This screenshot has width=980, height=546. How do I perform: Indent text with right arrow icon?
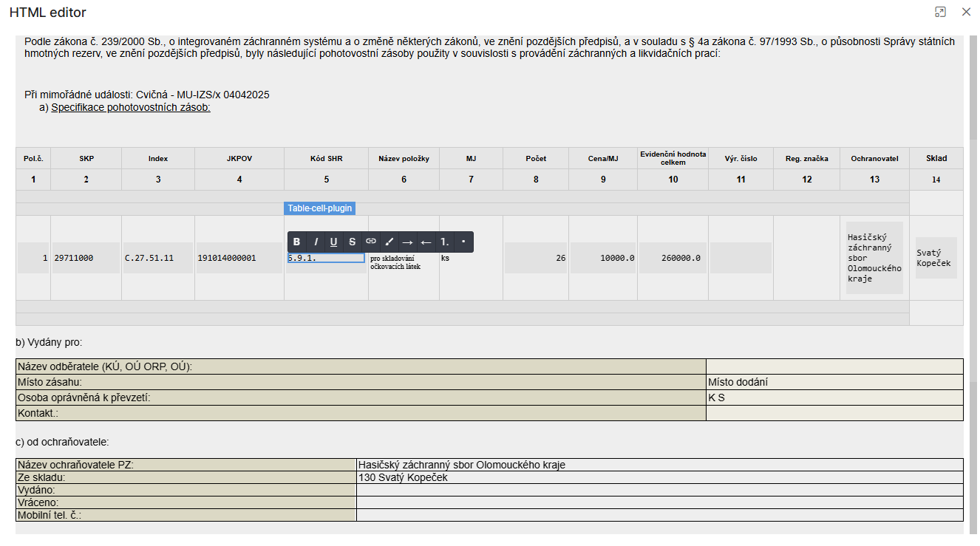tap(407, 242)
